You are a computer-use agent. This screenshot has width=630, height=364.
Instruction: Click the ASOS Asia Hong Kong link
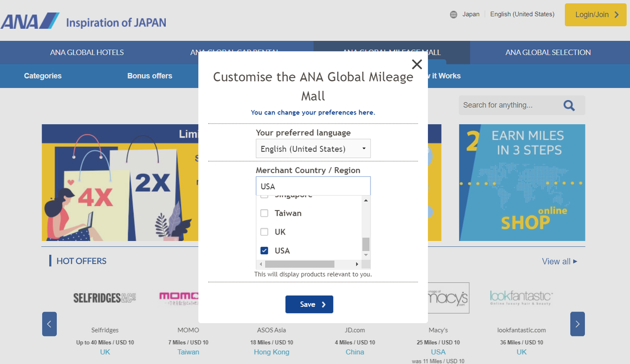pyautogui.click(x=272, y=352)
